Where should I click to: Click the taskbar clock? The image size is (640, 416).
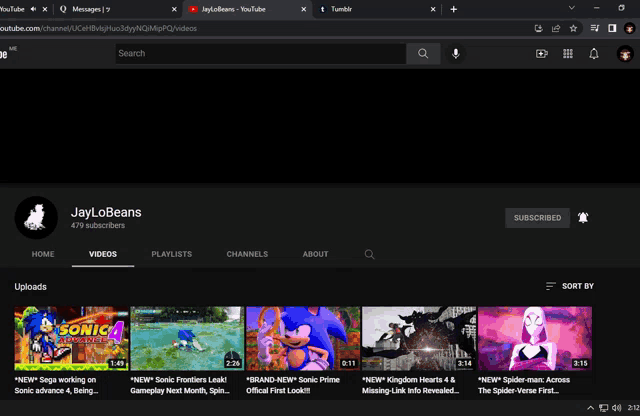tap(633, 407)
